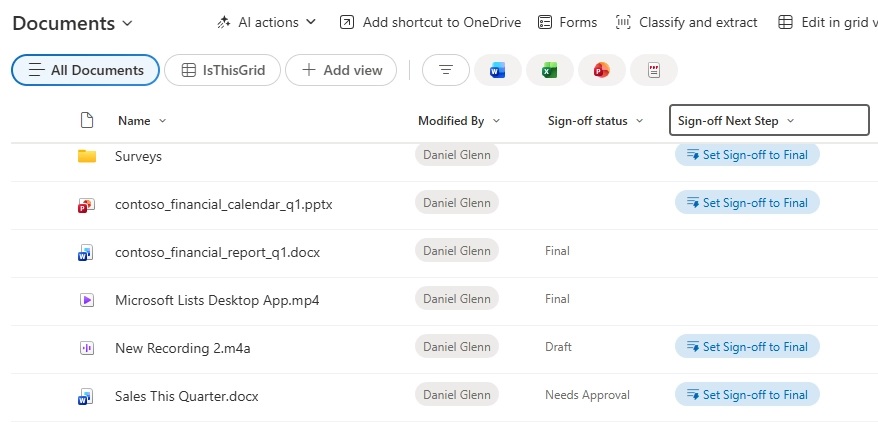This screenshot has height=422, width=878.
Task: Click Final status of contoso_financial_report_q1.docx
Action: click(557, 251)
